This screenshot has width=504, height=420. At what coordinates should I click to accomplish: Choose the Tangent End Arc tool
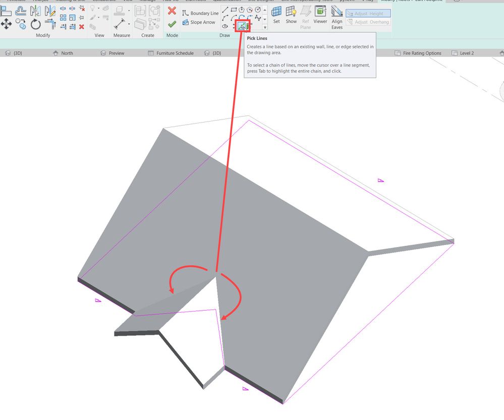pyautogui.click(x=242, y=17)
